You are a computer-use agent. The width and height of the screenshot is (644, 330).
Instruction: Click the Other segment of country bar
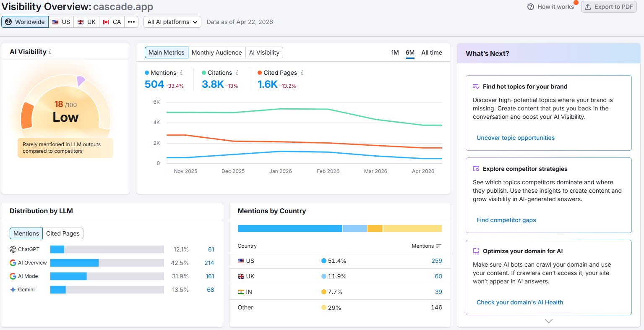pyautogui.click(x=412, y=228)
